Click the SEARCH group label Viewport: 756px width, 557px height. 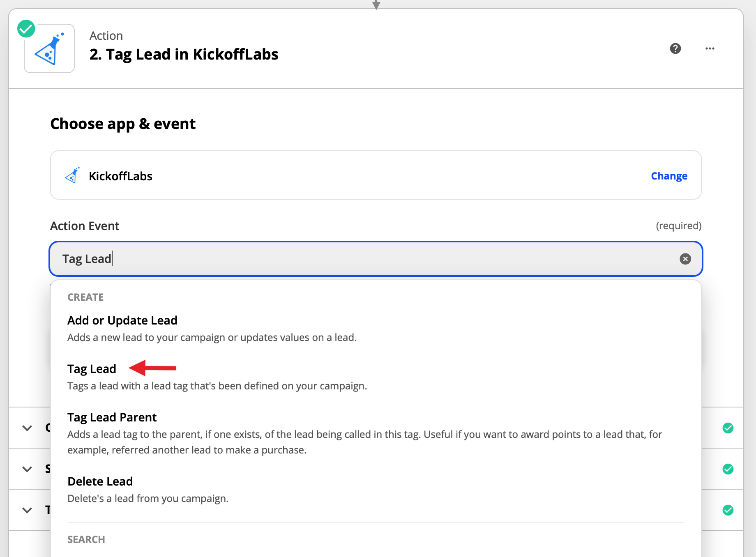(86, 539)
